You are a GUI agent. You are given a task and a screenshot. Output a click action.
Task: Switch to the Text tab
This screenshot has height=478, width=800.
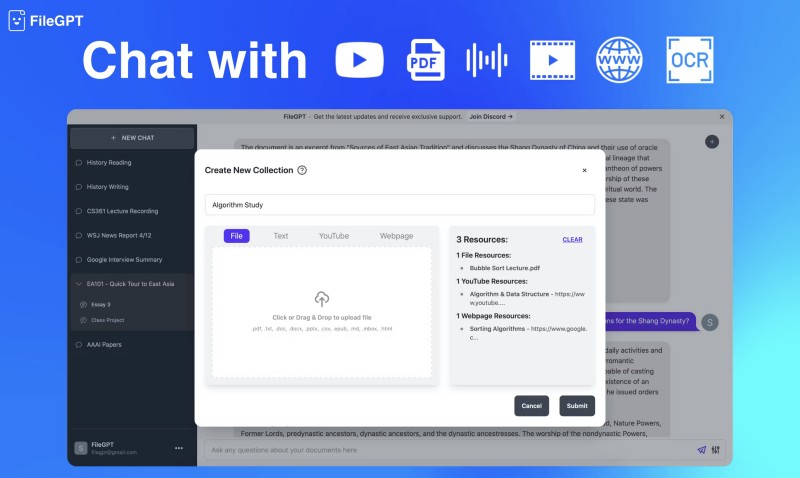(x=281, y=236)
